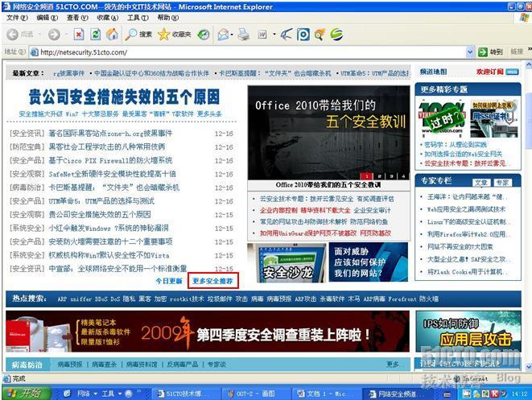
Task: Open the 反病毒产品 subcategory link
Action: tap(183, 365)
